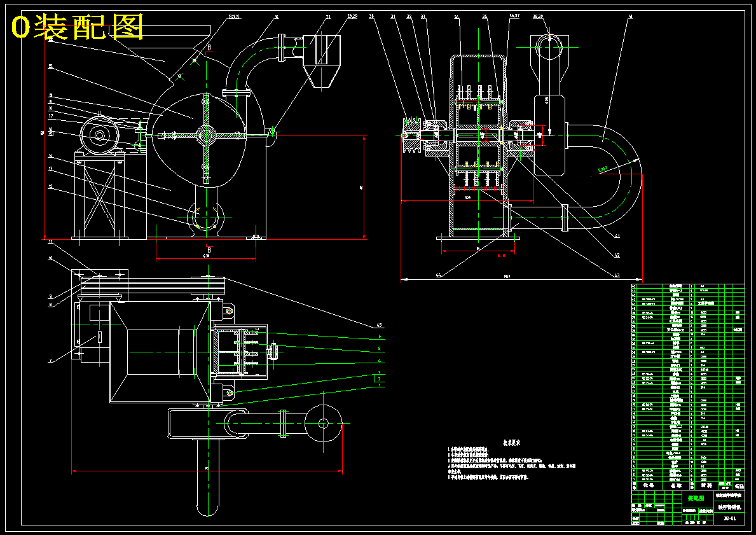The height and width of the screenshot is (535, 756).
Task: Click part callout number "35"
Action: coord(485,17)
